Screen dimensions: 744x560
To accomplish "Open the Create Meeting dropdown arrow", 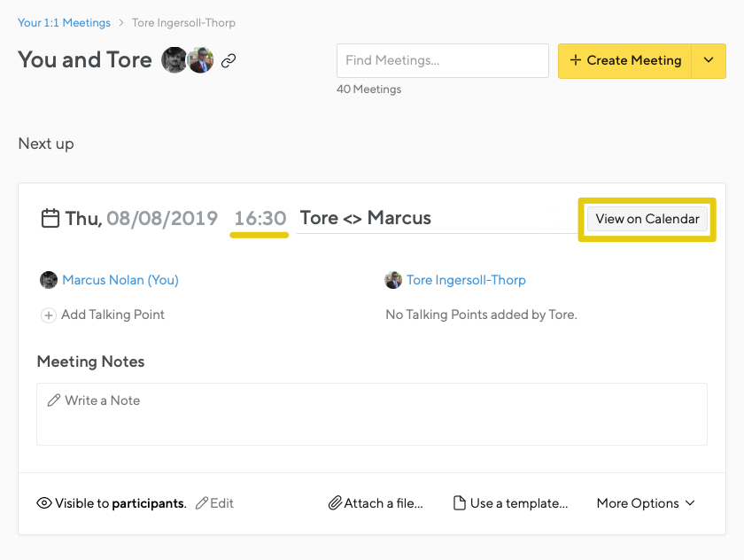I will pos(709,60).
